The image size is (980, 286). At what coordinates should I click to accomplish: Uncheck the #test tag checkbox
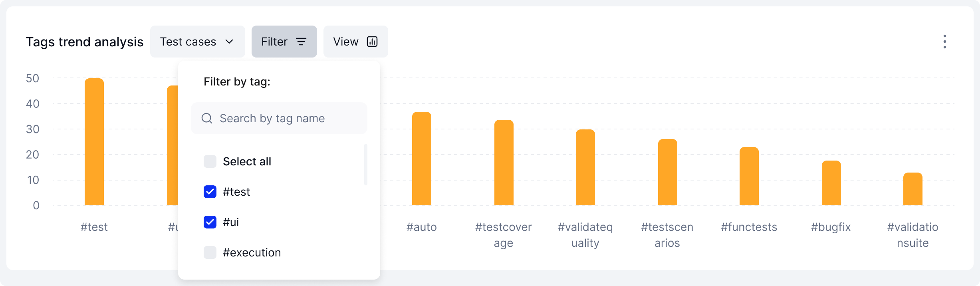pos(210,192)
